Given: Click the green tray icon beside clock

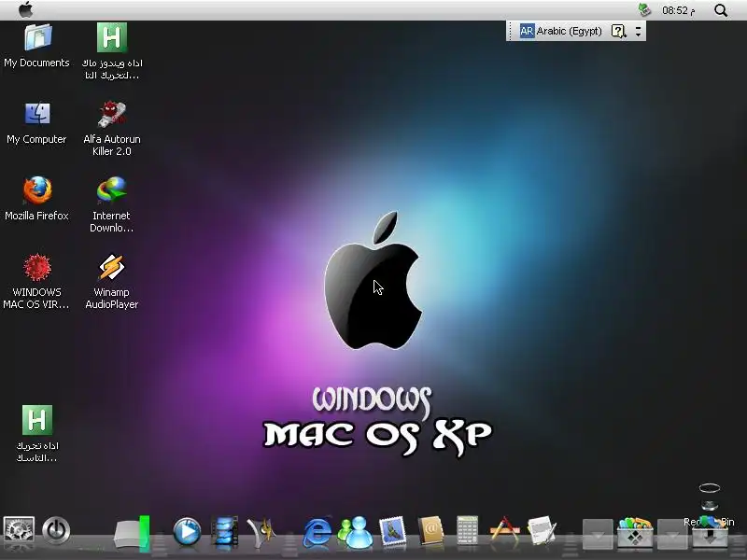Looking at the screenshot, I should pyautogui.click(x=644, y=9).
